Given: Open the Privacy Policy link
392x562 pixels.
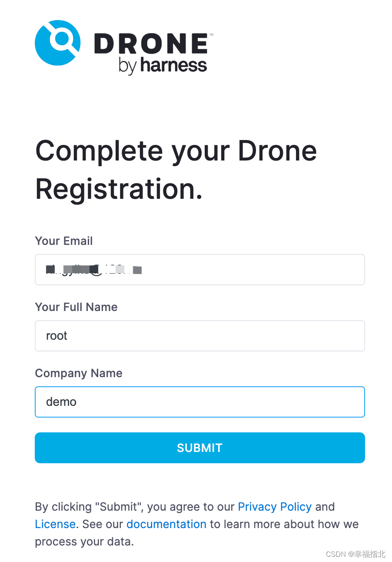Looking at the screenshot, I should click(x=275, y=507).
